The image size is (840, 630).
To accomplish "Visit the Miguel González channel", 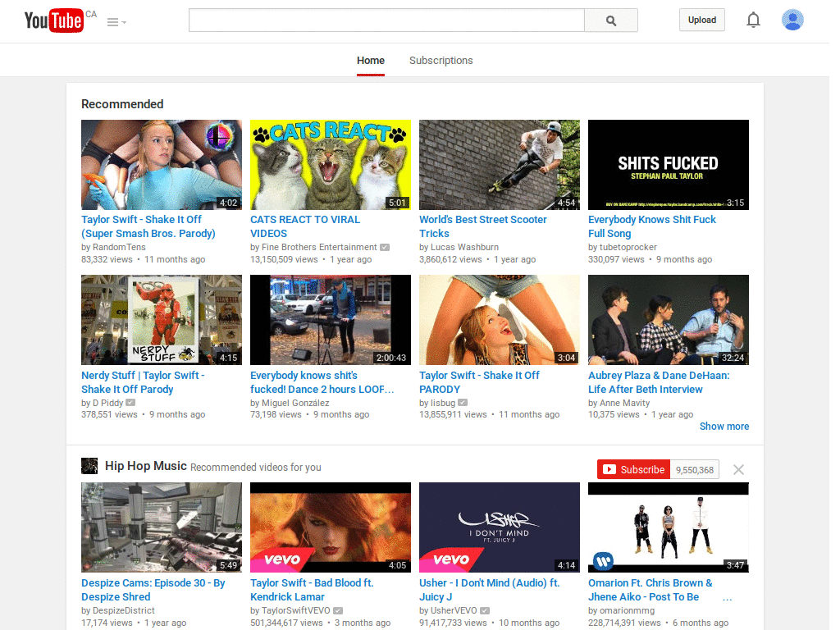I will pyautogui.click(x=295, y=403).
